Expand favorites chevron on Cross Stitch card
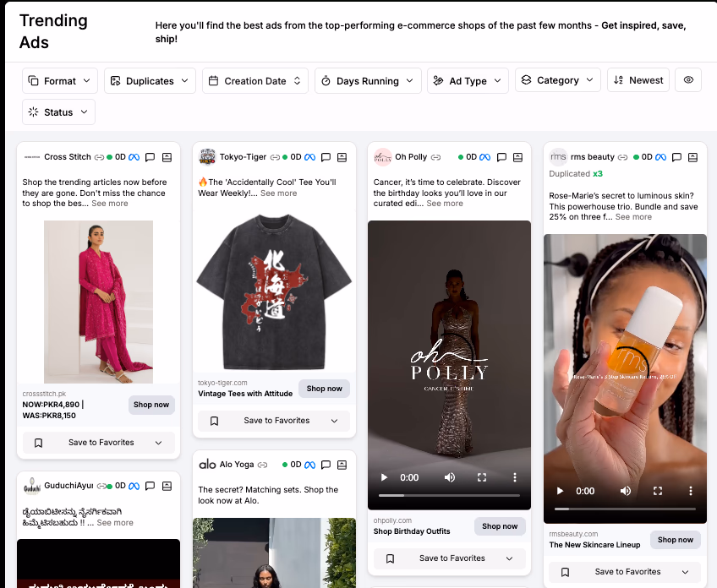Screen dimensions: 717x588 tap(159, 443)
